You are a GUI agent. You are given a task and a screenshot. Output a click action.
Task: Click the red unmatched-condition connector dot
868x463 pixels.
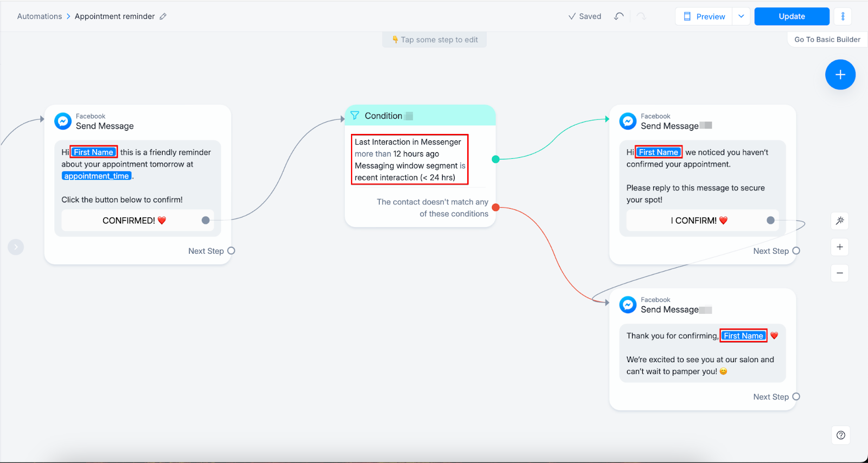495,208
